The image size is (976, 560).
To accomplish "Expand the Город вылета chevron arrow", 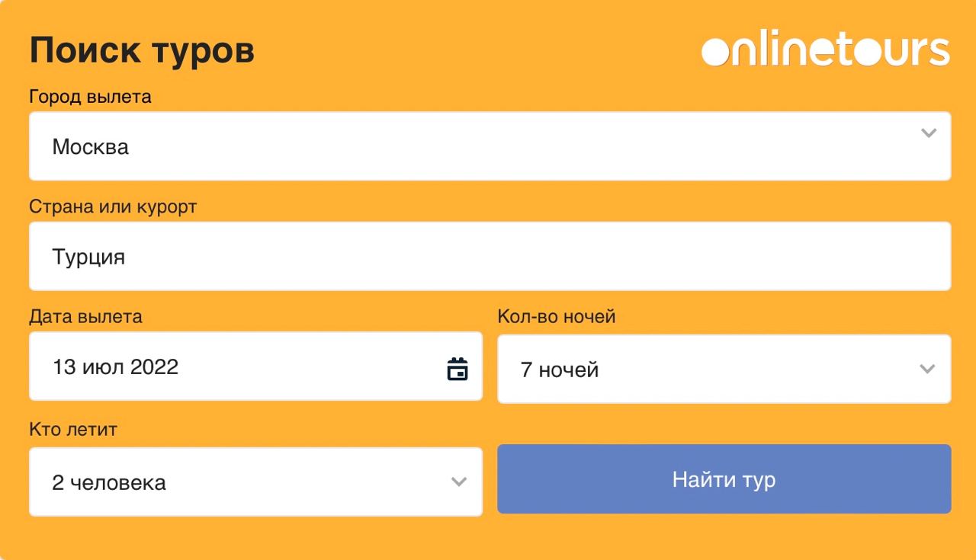I will pos(928,133).
